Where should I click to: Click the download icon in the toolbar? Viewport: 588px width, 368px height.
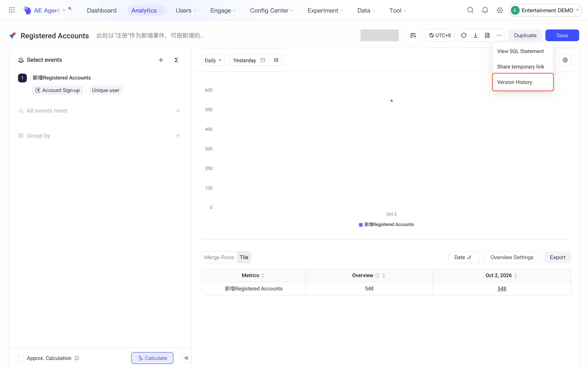(x=476, y=36)
